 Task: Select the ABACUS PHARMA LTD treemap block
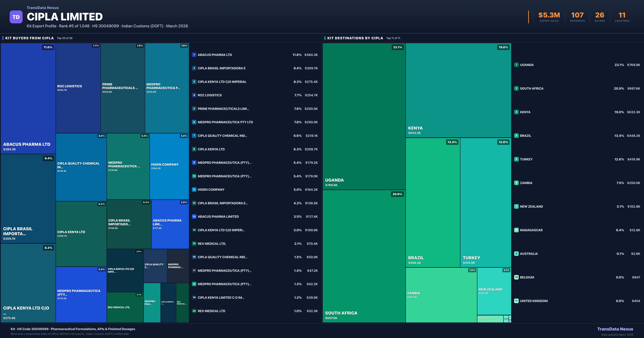pos(28,99)
